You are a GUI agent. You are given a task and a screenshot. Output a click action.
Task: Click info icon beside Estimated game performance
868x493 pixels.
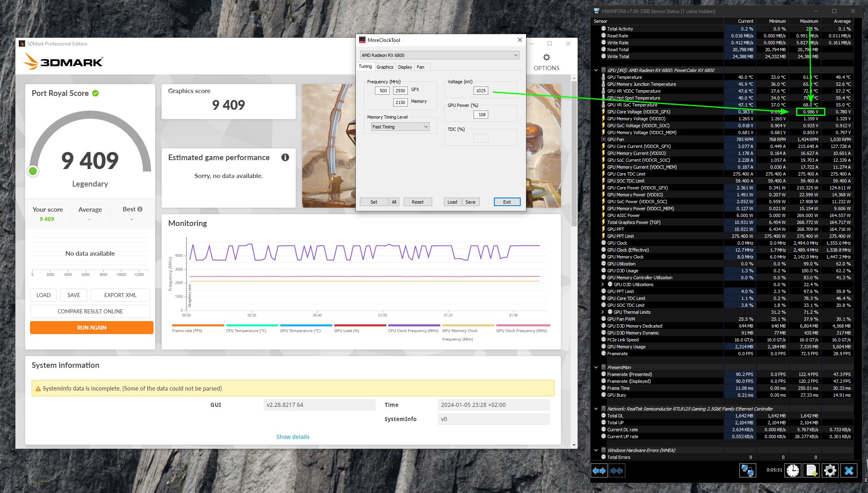coord(285,157)
